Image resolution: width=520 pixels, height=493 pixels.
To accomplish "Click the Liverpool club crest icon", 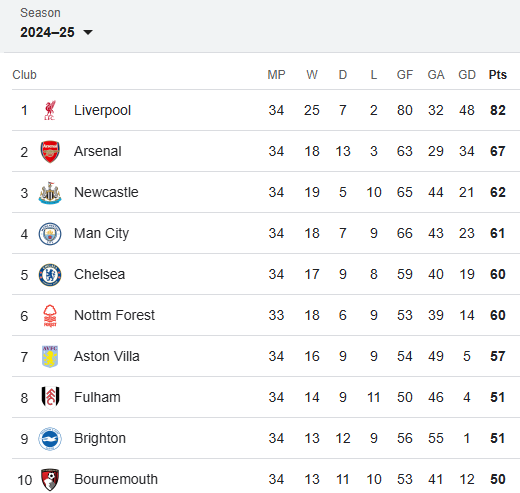I will coord(50,110).
